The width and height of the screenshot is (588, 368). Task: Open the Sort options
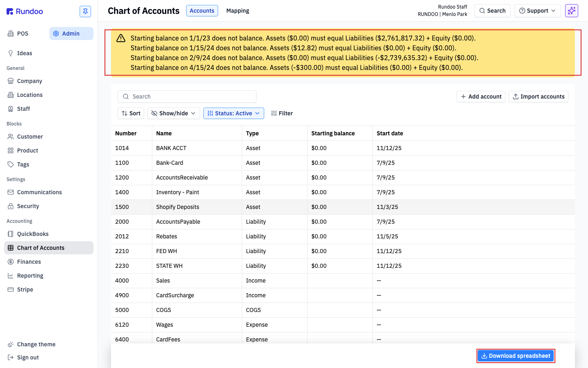coord(131,113)
